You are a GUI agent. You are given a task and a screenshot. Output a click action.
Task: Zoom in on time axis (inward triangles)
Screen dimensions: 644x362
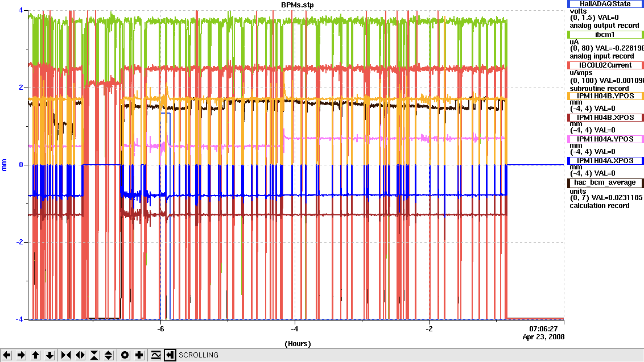click(x=66, y=355)
